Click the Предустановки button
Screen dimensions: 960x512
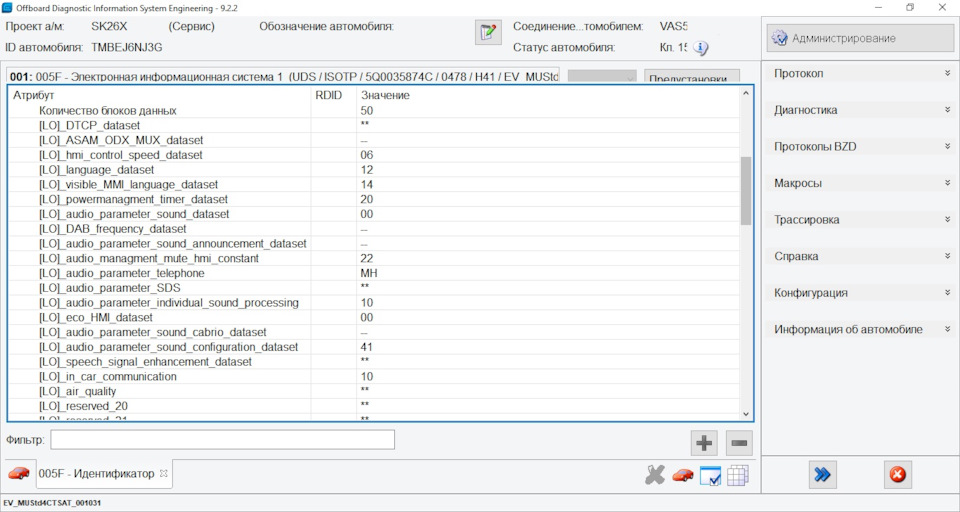click(692, 77)
